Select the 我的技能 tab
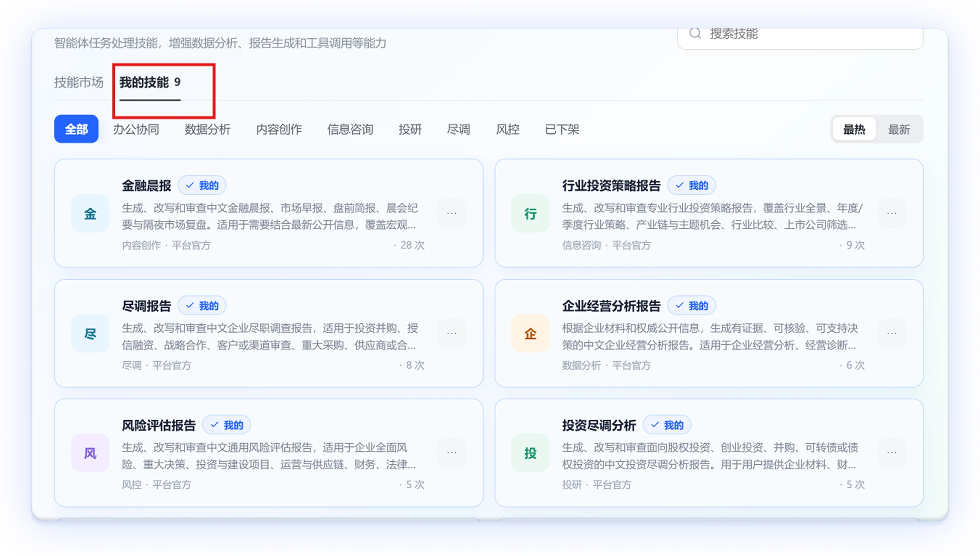 tap(150, 82)
